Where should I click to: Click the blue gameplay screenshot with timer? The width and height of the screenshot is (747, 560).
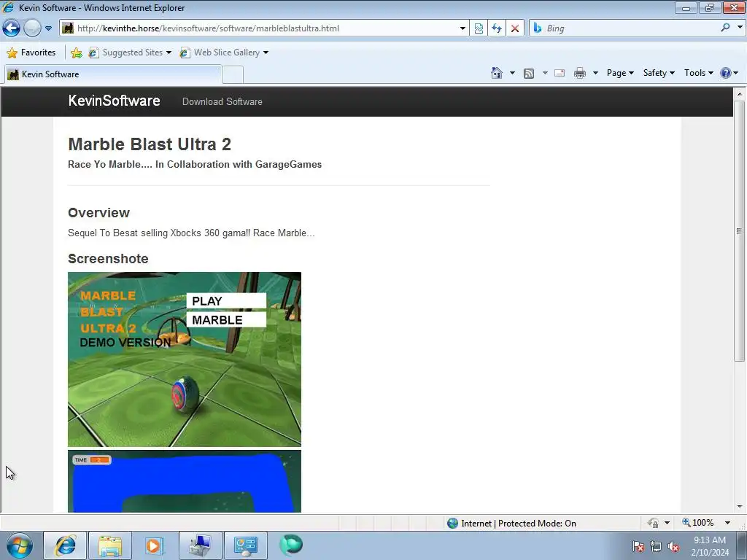(185, 481)
